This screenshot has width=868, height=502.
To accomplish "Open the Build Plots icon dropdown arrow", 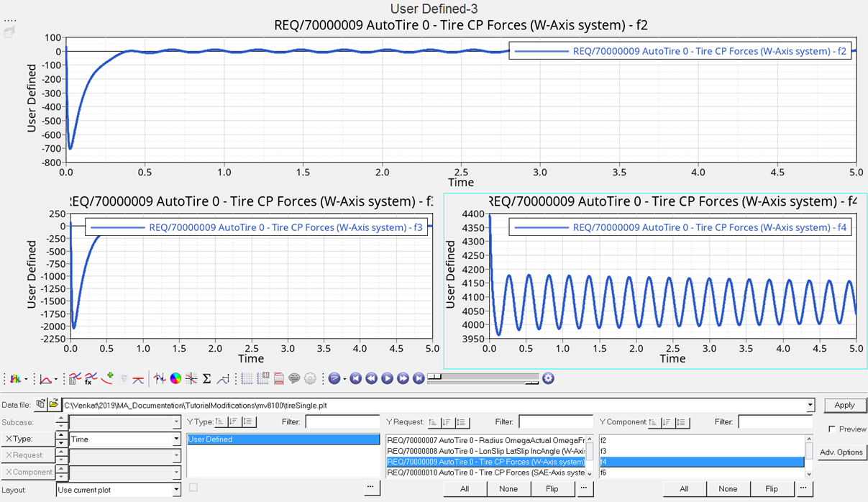I will click(26, 379).
